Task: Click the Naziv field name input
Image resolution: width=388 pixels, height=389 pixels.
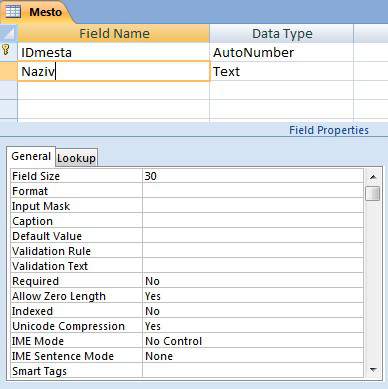Action: click(x=114, y=71)
